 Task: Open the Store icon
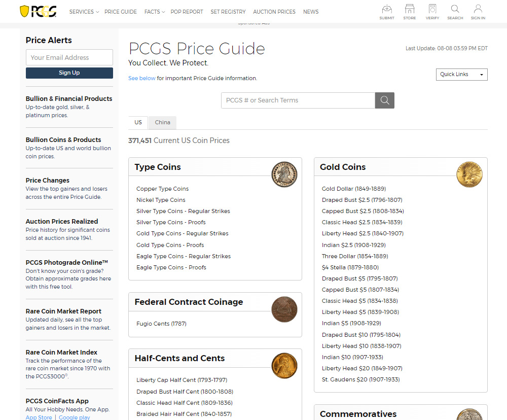click(409, 11)
